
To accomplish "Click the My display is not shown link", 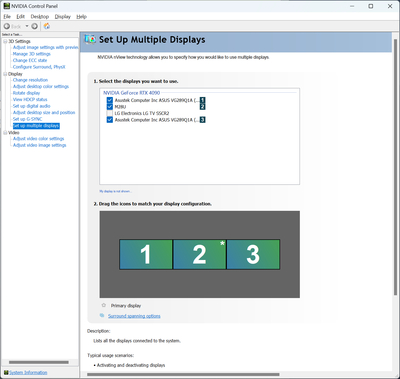I will tap(115, 191).
